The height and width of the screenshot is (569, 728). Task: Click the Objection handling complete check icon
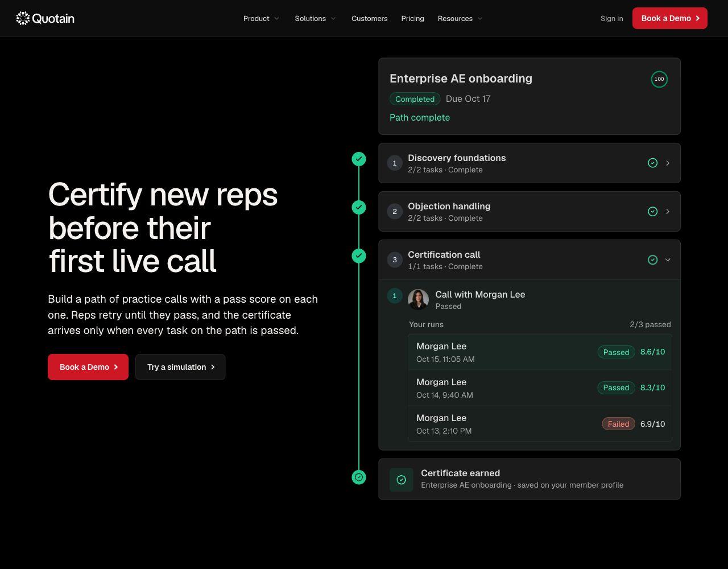tap(653, 212)
